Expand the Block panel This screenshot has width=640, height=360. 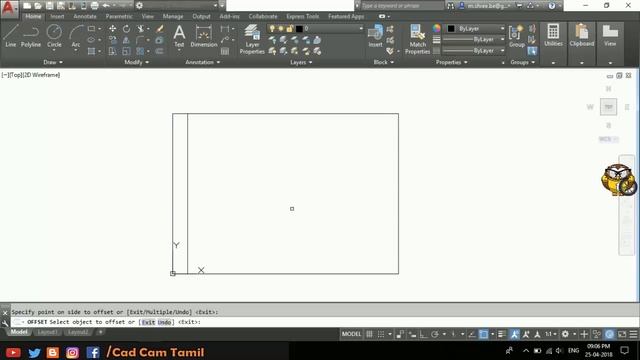[x=384, y=62]
